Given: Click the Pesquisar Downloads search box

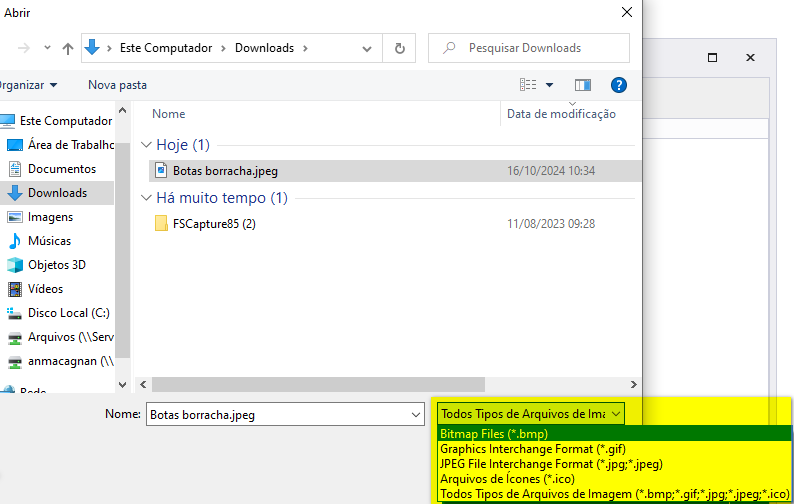Looking at the screenshot, I should click(x=529, y=48).
